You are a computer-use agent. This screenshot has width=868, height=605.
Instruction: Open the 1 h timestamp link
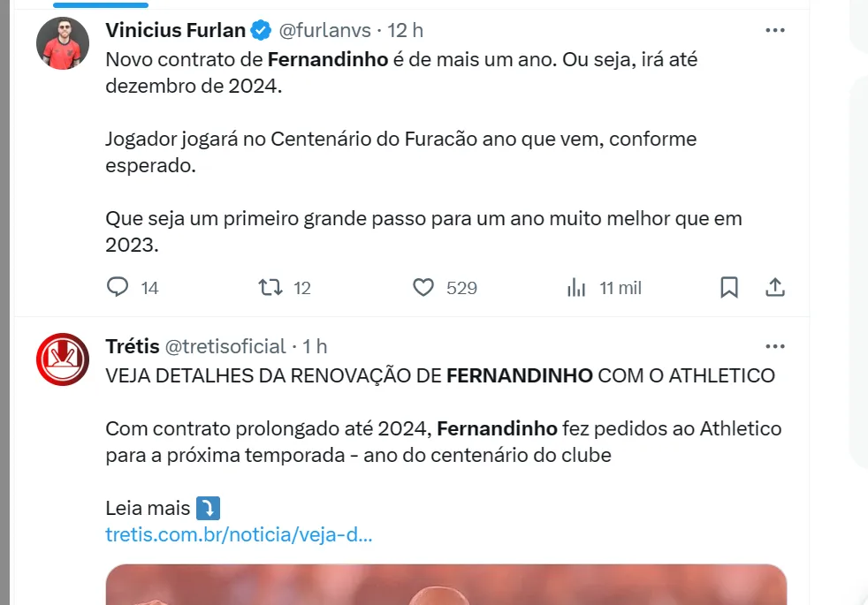click(316, 346)
